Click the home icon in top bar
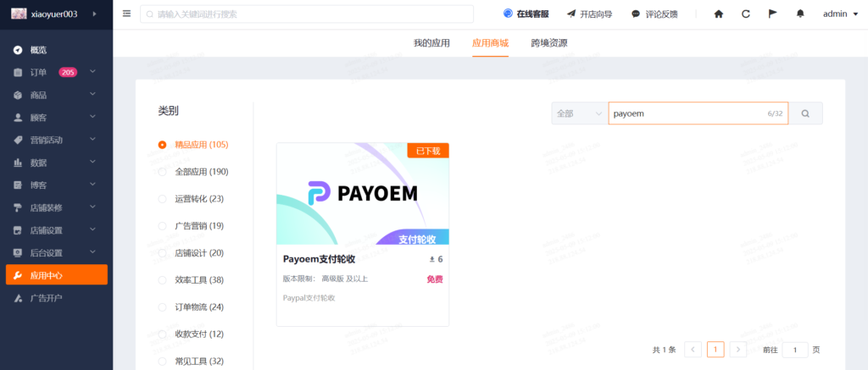This screenshot has height=370, width=868. 719,14
